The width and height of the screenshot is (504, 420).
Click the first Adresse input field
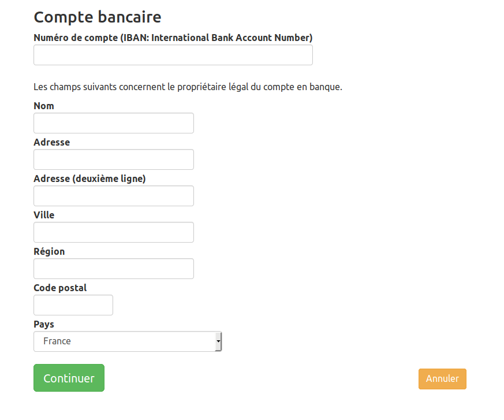click(114, 159)
